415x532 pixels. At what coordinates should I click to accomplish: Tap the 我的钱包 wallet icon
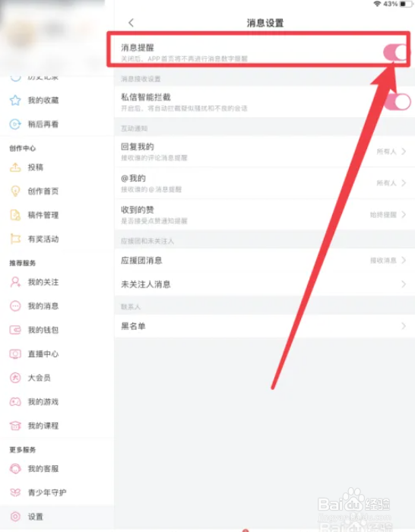click(x=15, y=330)
